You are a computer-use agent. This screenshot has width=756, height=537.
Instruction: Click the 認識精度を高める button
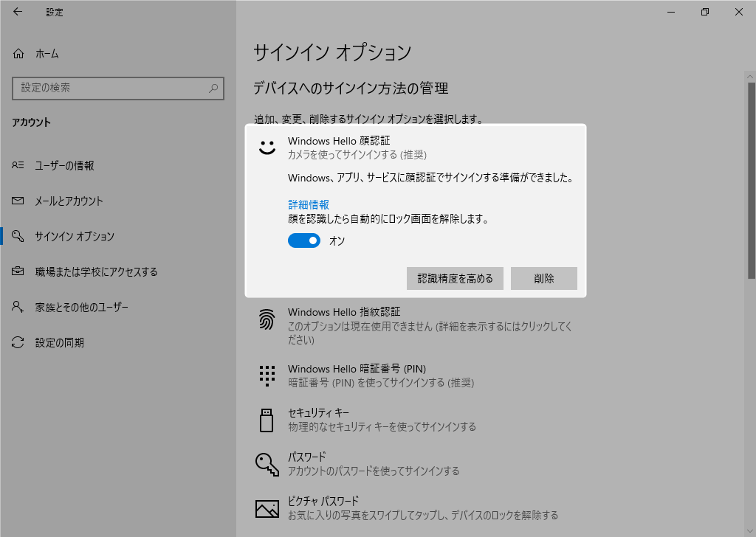455,279
